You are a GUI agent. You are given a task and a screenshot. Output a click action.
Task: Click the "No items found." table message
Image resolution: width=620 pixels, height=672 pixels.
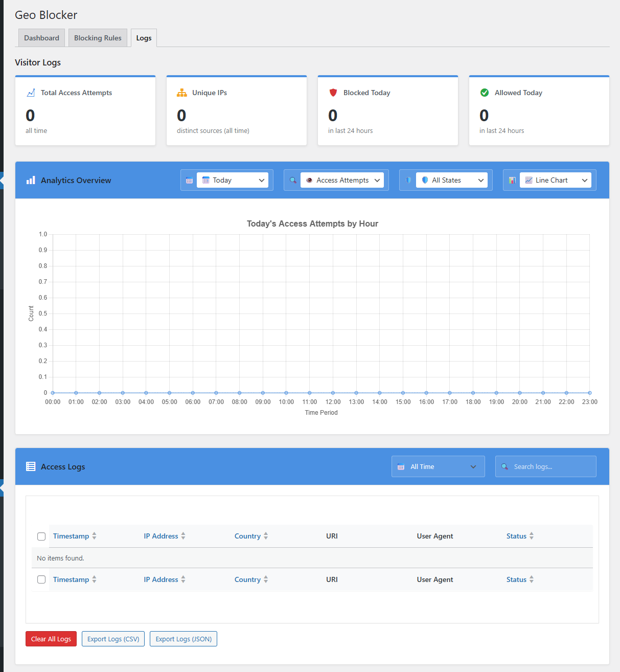coord(60,558)
